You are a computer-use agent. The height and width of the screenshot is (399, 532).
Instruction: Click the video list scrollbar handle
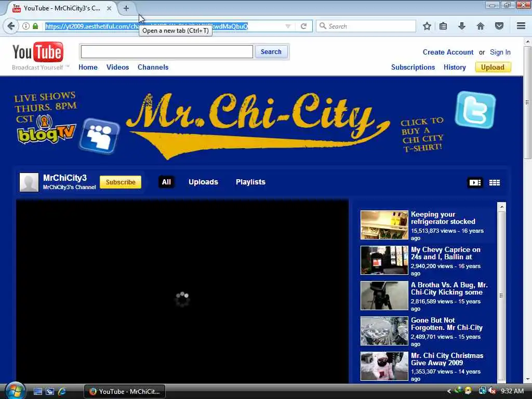(x=501, y=296)
